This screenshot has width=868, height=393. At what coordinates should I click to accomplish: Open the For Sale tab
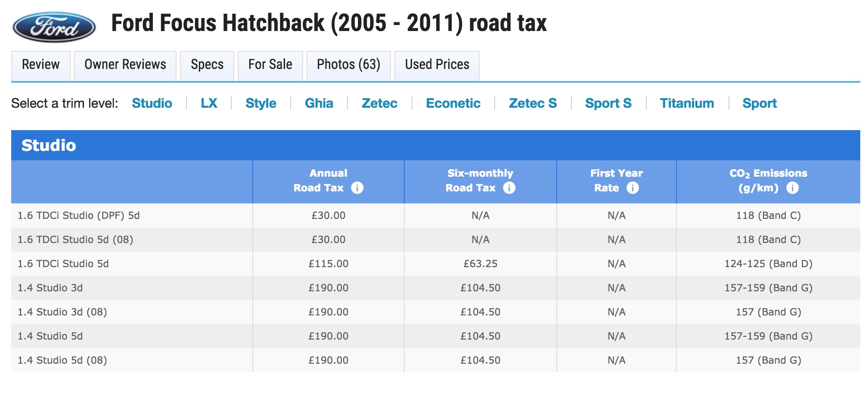click(270, 65)
